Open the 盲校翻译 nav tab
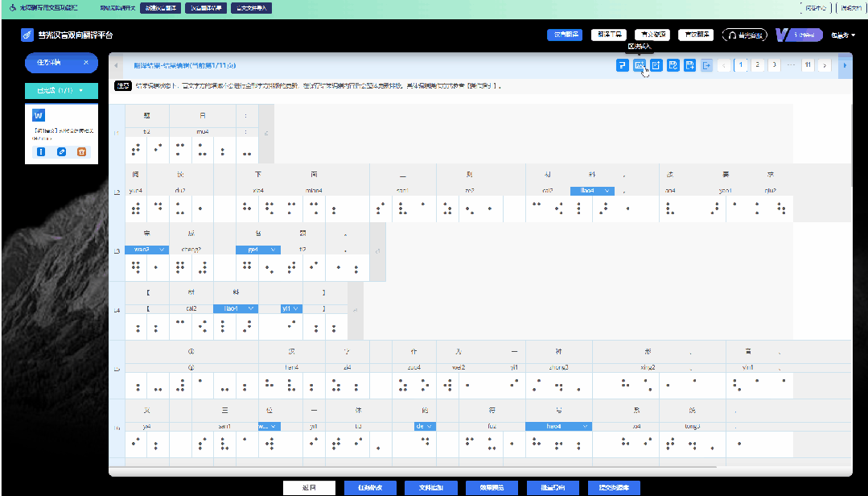868x496 pixels. point(696,35)
